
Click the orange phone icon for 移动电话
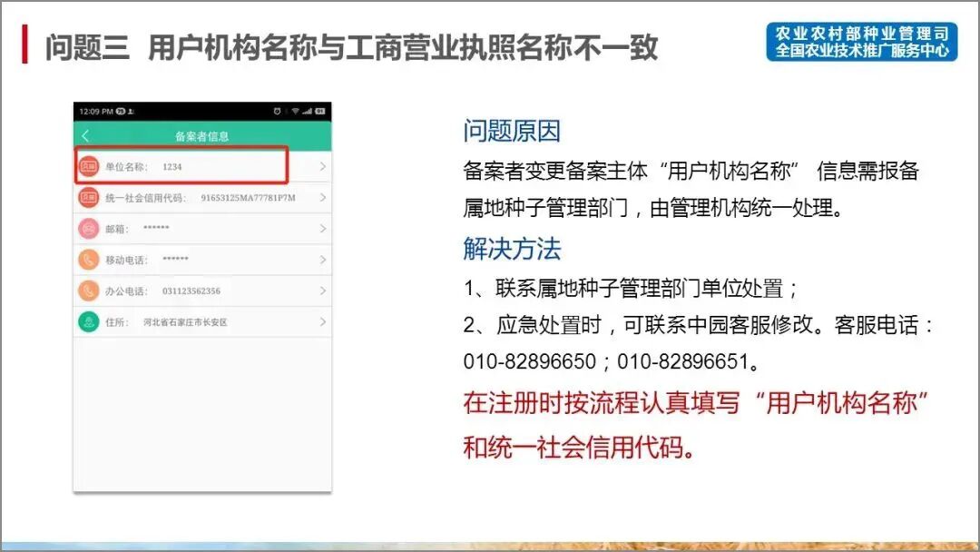pyautogui.click(x=87, y=260)
